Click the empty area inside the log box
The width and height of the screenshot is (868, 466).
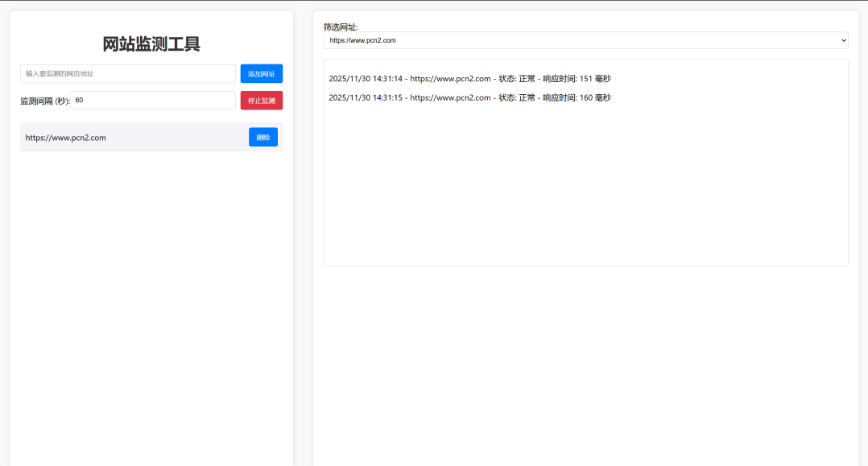pyautogui.click(x=585, y=193)
